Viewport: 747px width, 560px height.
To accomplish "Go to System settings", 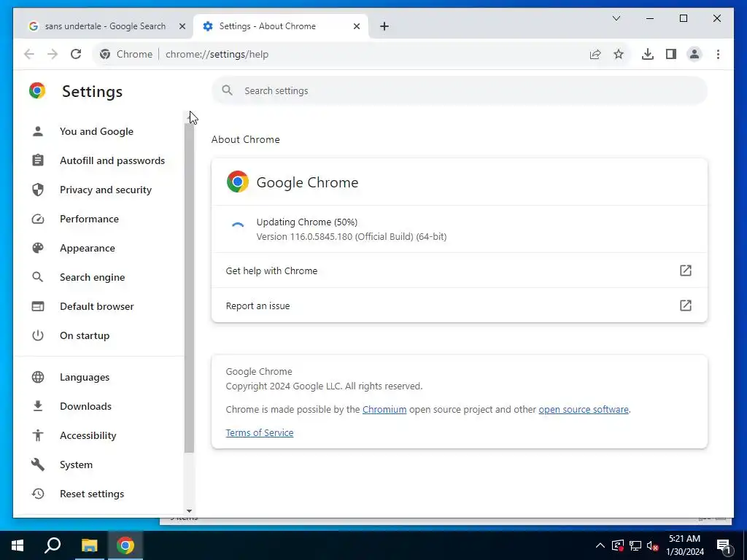I will coord(76,464).
